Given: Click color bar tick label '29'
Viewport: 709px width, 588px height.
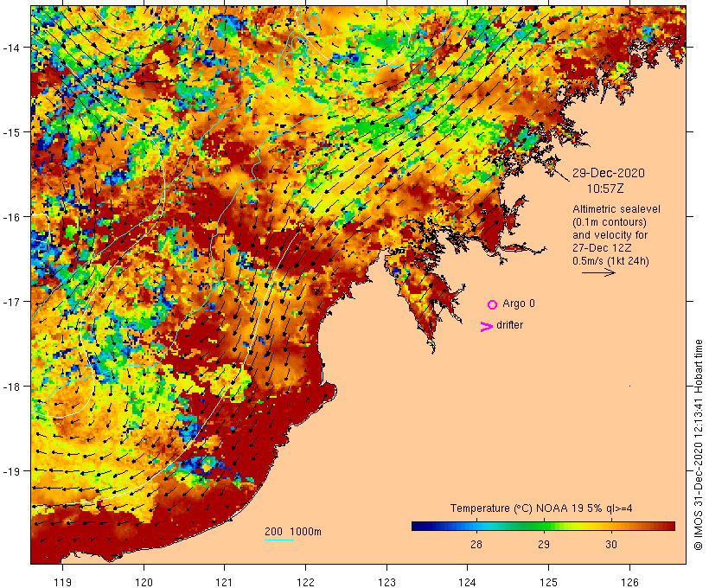Looking at the screenshot, I should pyautogui.click(x=544, y=545).
